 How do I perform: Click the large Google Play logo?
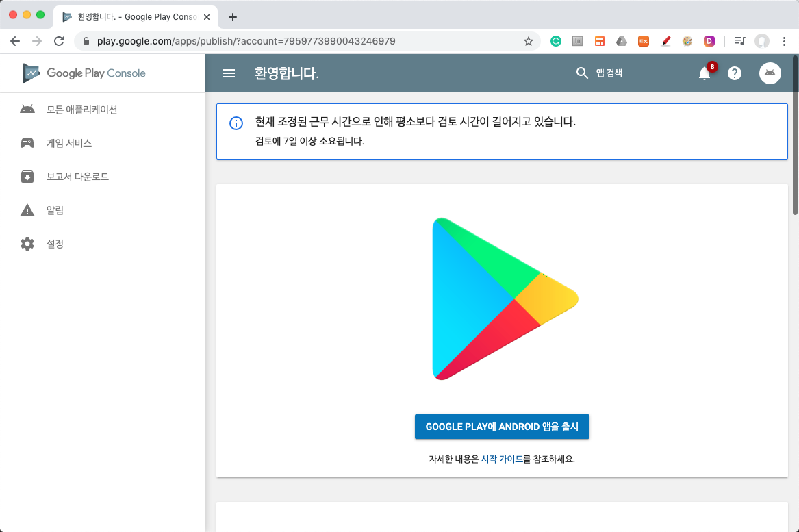coord(505,299)
